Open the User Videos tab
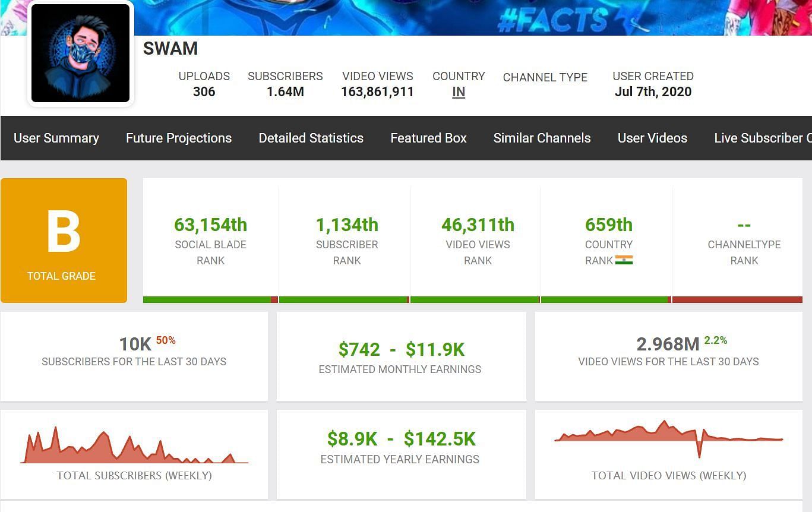The height and width of the screenshot is (512, 812). coord(652,138)
